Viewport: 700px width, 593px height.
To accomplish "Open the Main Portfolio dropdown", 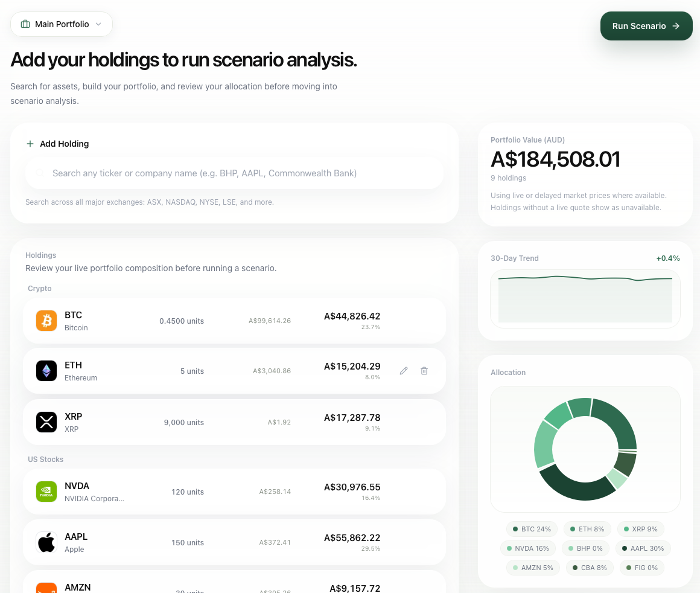I will coord(61,24).
